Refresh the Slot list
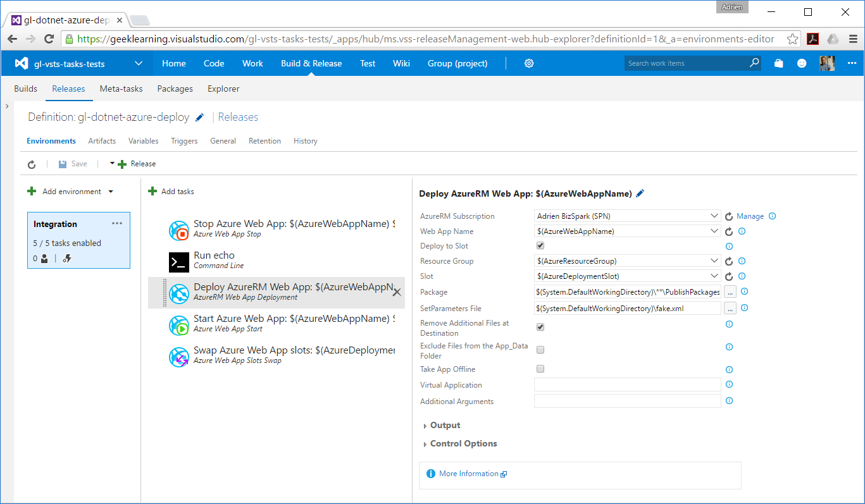The height and width of the screenshot is (504, 865). tap(728, 276)
